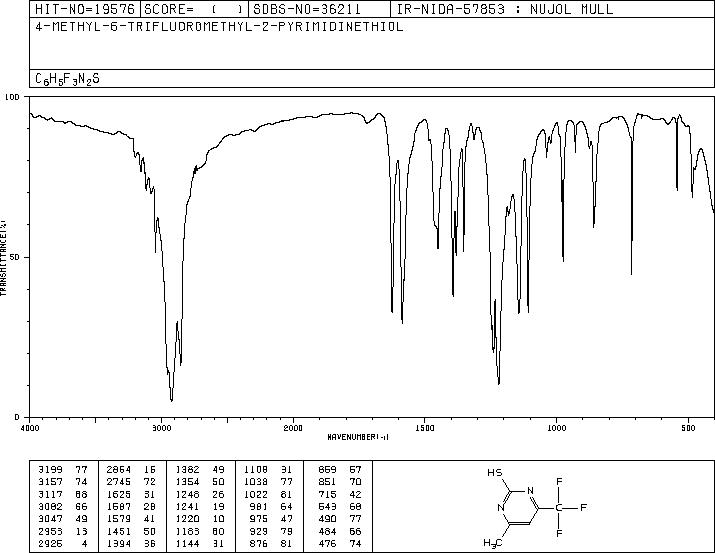
Task: Click the 2000 tick label on the wavenumber axis
Action: tap(293, 428)
